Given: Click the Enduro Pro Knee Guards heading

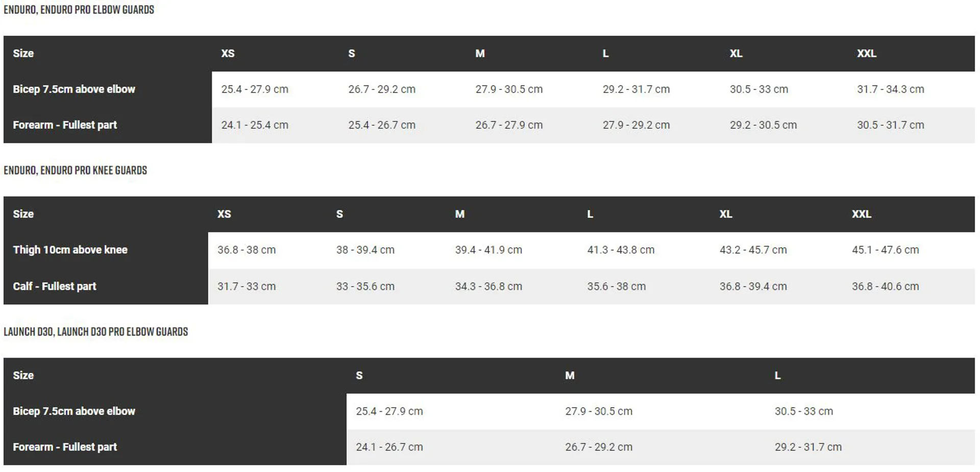Looking at the screenshot, I should click(x=75, y=171).
